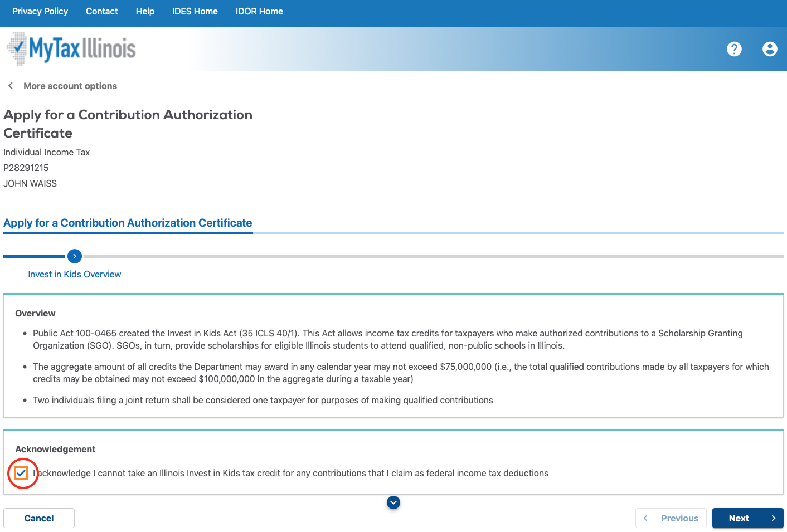Uncheck the acknowledgement checkbox
Image resolution: width=787 pixels, height=532 pixels.
coord(21,473)
